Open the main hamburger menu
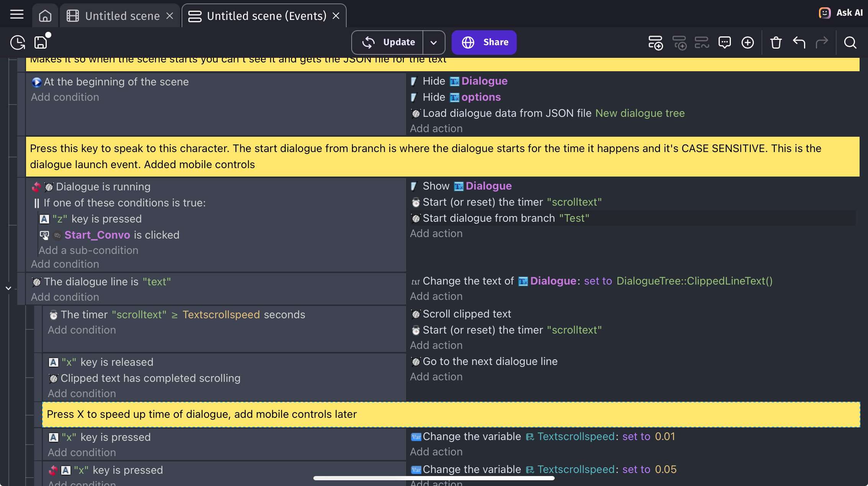The width and height of the screenshot is (868, 486). click(16, 14)
